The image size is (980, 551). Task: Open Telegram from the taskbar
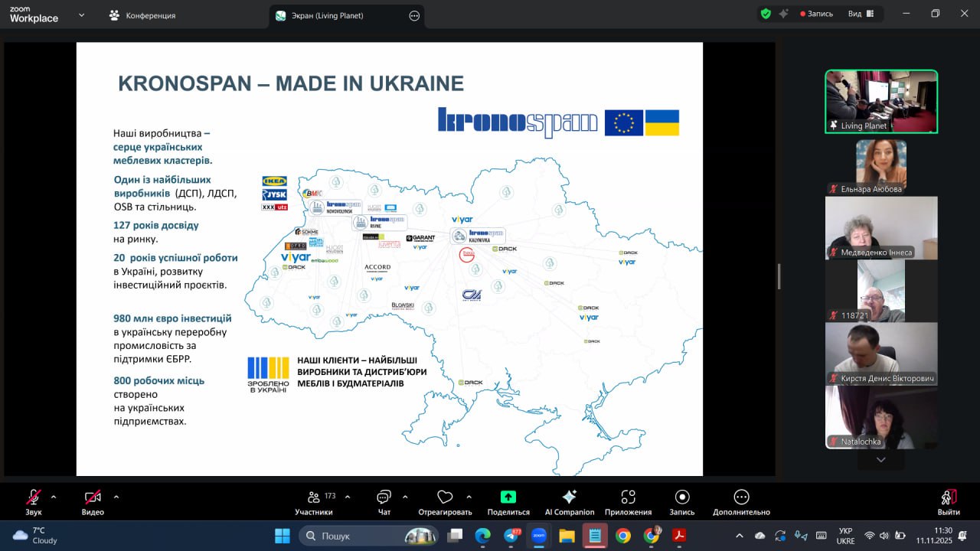click(511, 536)
